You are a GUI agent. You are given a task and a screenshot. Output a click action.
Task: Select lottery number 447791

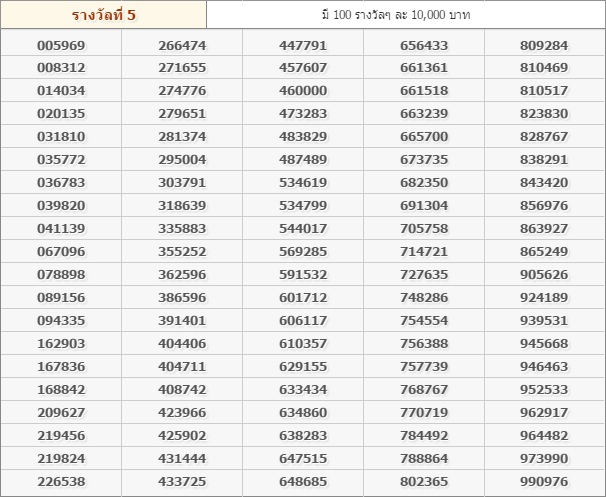click(x=303, y=45)
